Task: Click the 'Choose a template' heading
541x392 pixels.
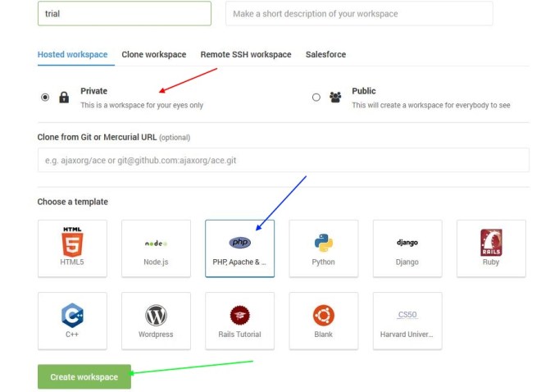Action: click(x=73, y=202)
